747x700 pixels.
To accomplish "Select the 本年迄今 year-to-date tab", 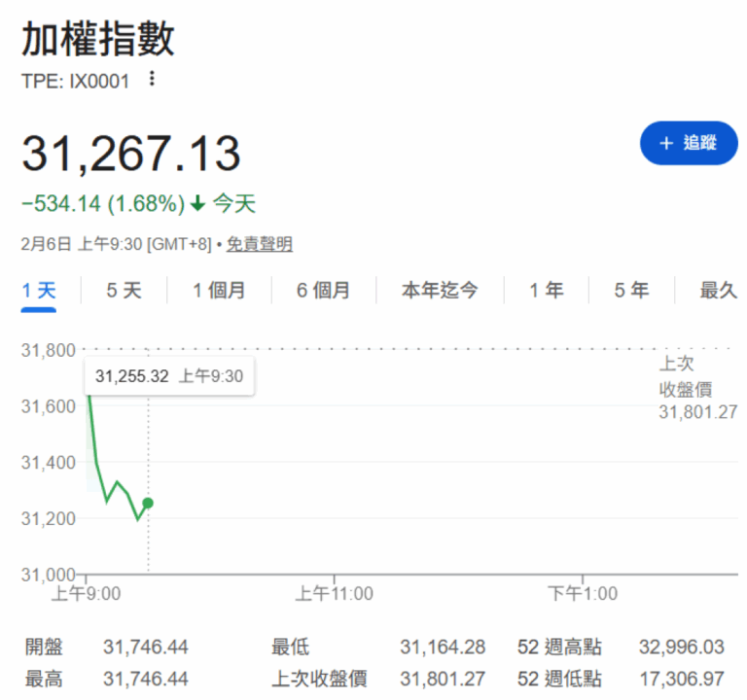I will point(440,290).
